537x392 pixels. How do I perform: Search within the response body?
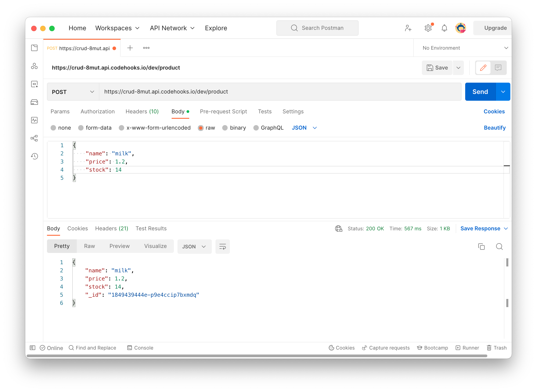(x=499, y=247)
